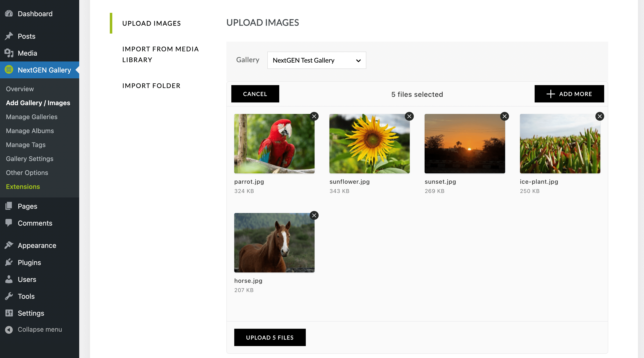
Task: Click the Dashboard gauge icon
Action: [x=9, y=14]
